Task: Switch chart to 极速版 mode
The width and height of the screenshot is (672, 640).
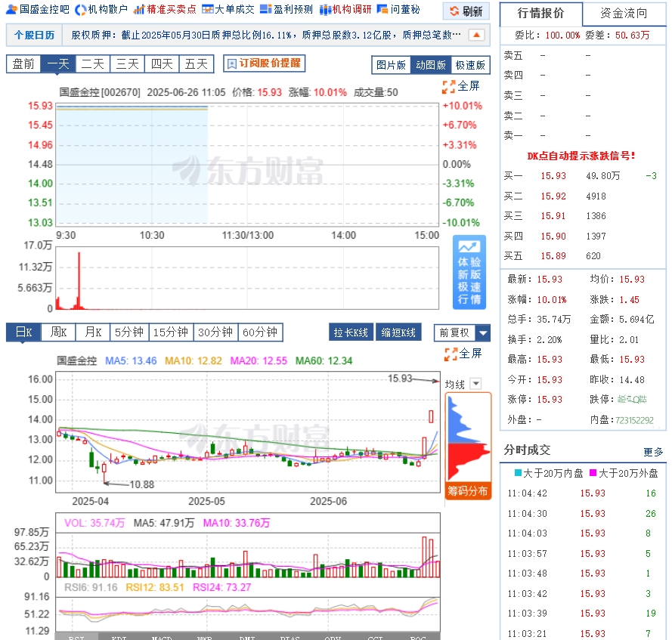Action: [470, 65]
